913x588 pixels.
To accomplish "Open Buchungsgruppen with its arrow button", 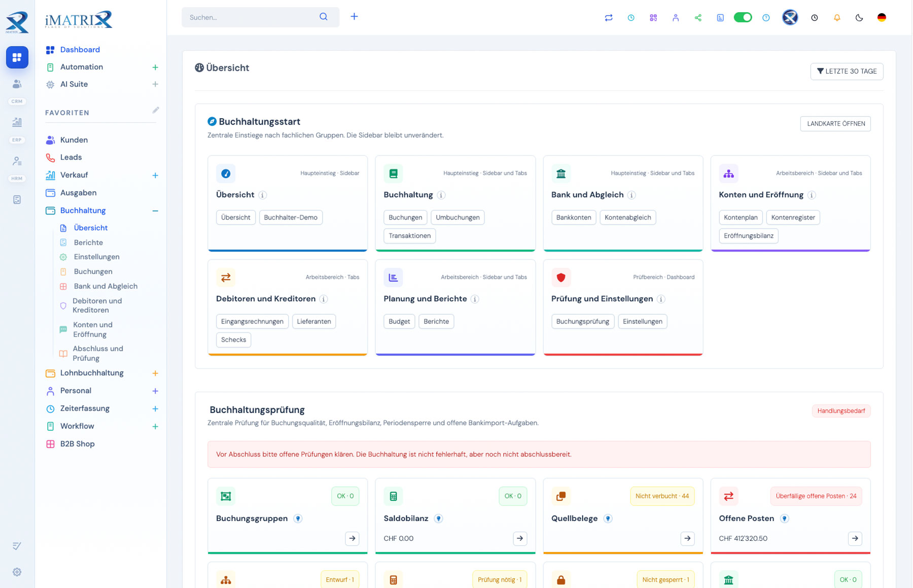I will 352,538.
